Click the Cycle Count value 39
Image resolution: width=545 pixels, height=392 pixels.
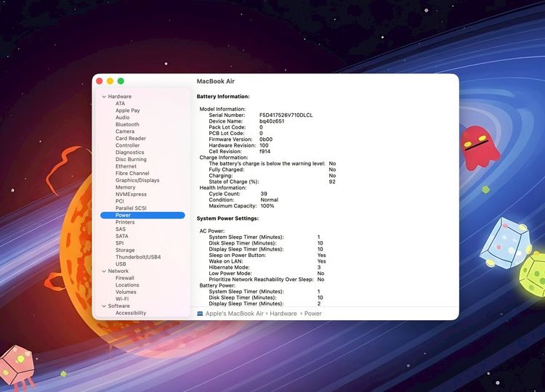click(264, 194)
